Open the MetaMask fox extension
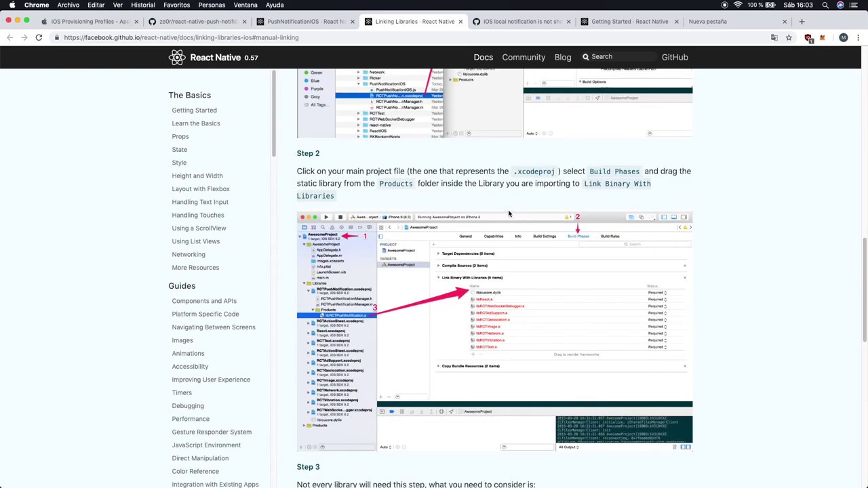The height and width of the screenshot is (488, 868). 822,38
